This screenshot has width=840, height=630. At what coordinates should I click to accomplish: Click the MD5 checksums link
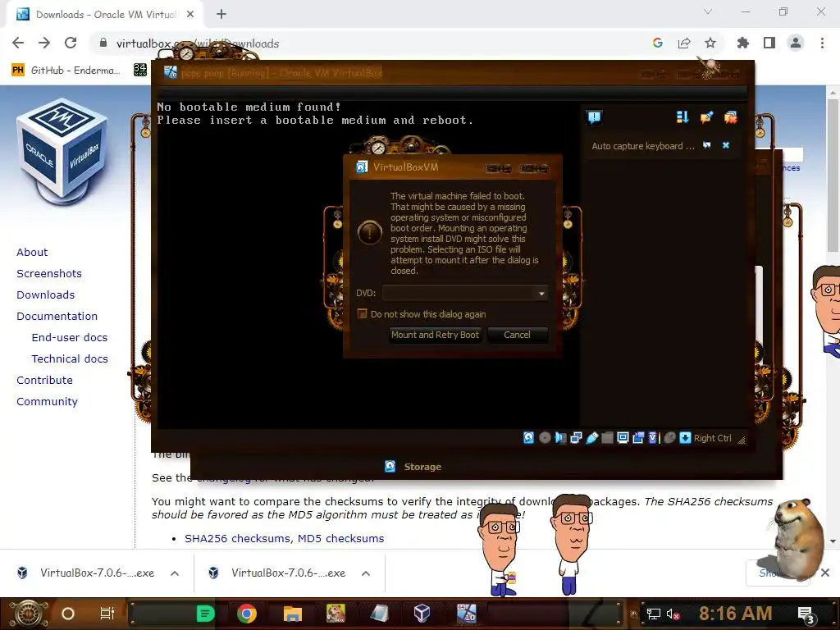pos(340,538)
